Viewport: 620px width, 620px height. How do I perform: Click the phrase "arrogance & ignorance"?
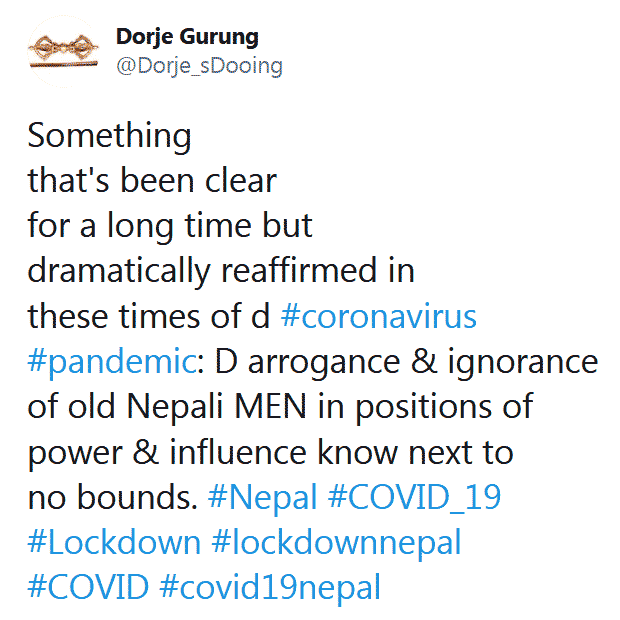click(x=423, y=362)
